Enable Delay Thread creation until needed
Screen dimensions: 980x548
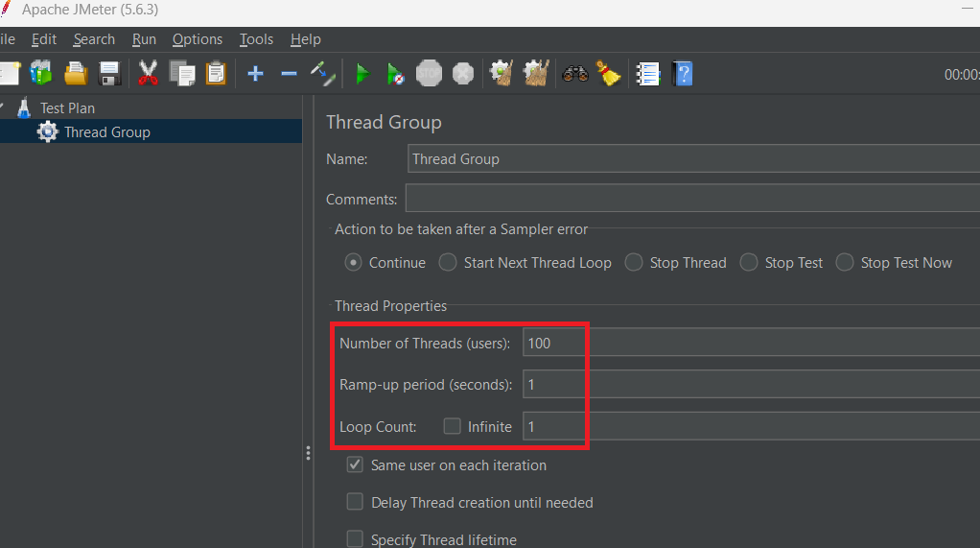(x=355, y=502)
